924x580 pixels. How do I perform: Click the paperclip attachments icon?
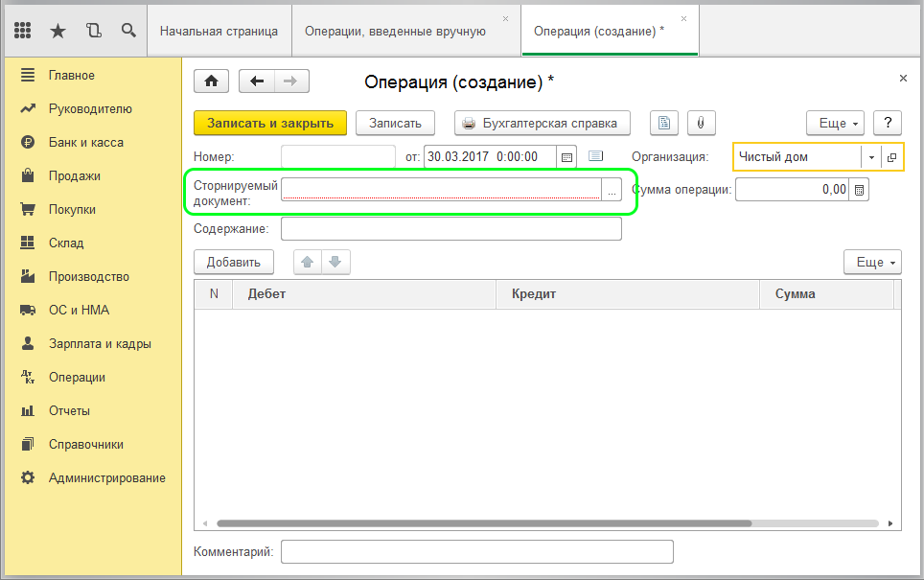[x=701, y=123]
